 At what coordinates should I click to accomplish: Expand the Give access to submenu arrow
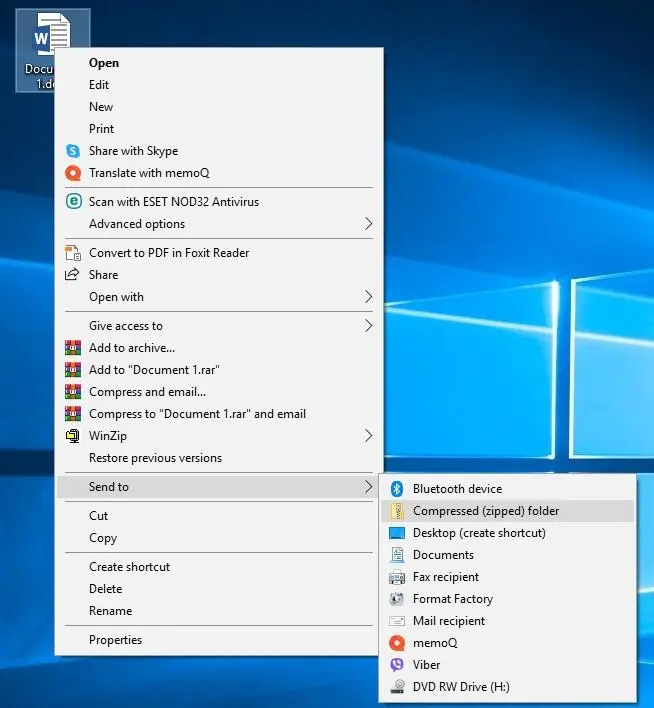[367, 326]
